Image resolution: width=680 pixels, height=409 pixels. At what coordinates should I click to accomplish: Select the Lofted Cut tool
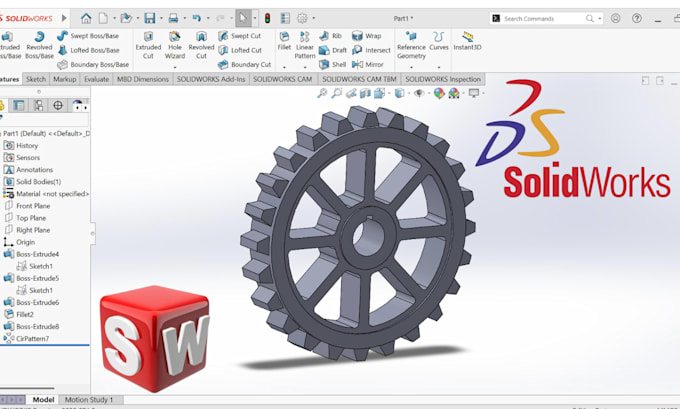point(240,50)
